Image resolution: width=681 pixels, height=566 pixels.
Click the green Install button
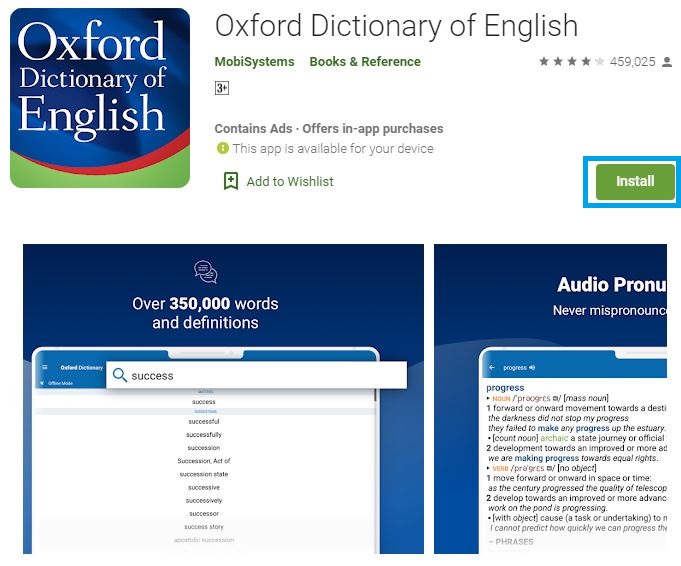coord(635,182)
